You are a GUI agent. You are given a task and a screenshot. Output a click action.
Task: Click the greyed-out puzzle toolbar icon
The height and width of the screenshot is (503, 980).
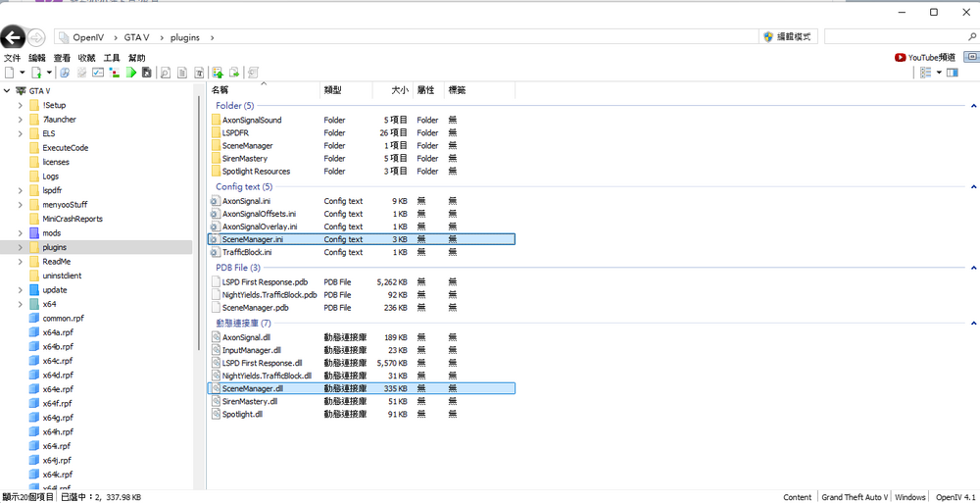coord(81,73)
